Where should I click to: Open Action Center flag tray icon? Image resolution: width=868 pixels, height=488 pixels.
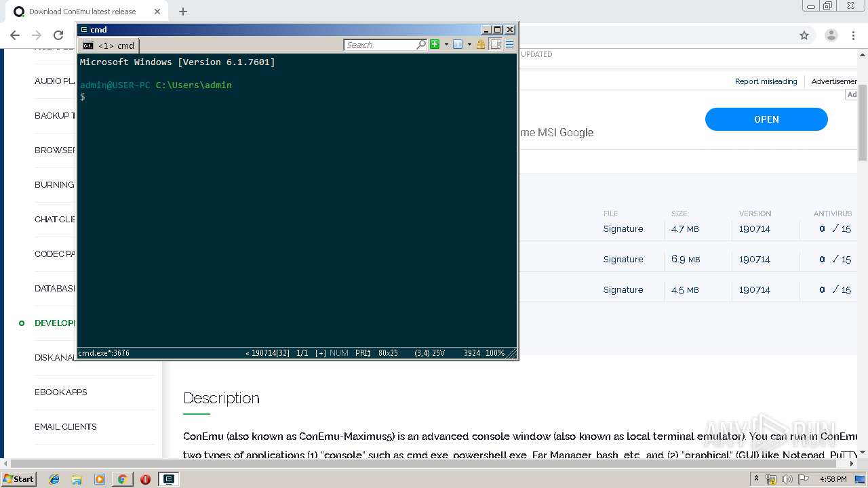803,479
